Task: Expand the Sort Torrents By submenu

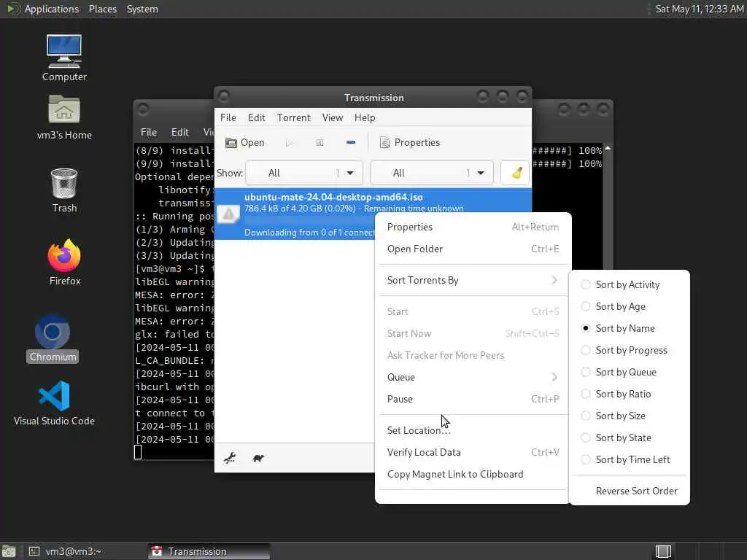Action: coord(472,280)
